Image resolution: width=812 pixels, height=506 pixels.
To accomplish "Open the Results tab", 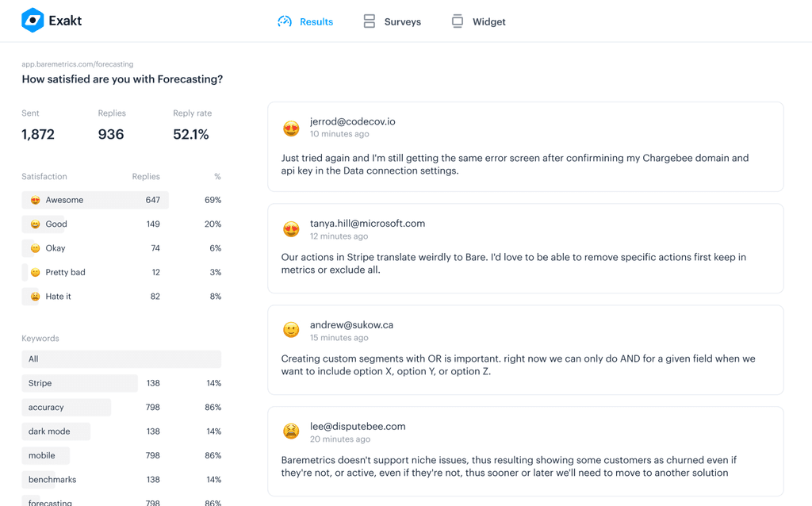I will point(305,21).
